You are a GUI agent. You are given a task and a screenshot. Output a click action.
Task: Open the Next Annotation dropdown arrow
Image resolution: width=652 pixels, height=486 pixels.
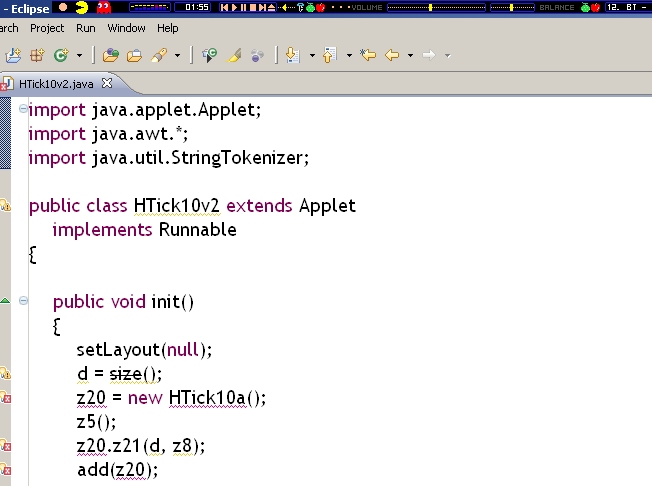[312, 55]
